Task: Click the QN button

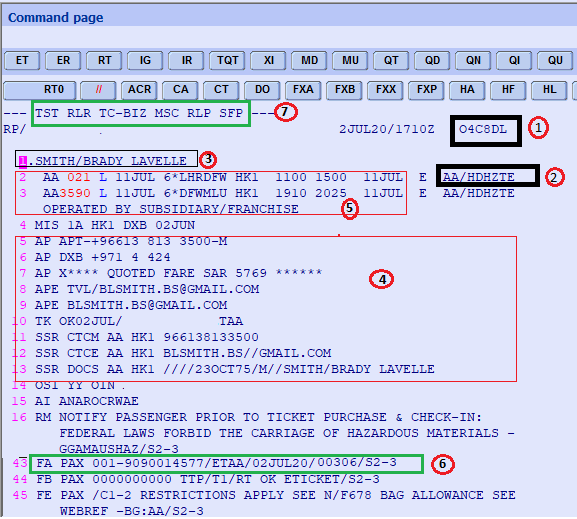Action: coord(473,61)
